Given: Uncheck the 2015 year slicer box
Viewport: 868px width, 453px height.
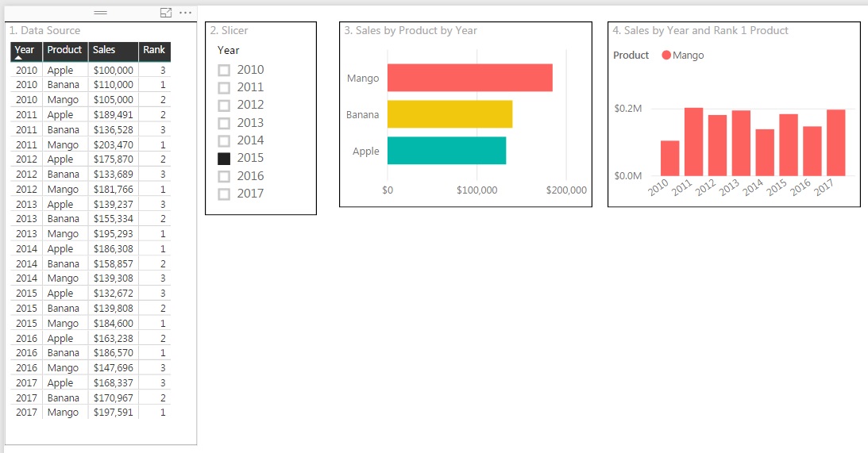Looking at the screenshot, I should [x=224, y=159].
